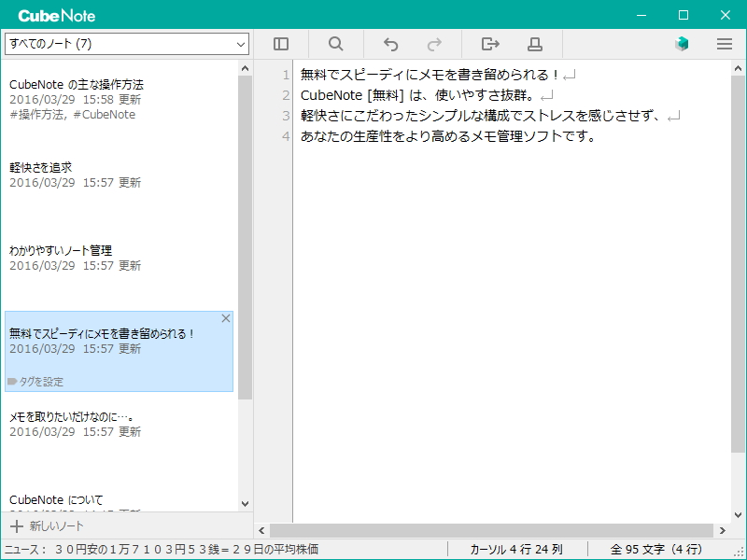Viewport: 747px width, 560px height.
Task: Toggle the sidebar panel icon
Action: (x=281, y=44)
